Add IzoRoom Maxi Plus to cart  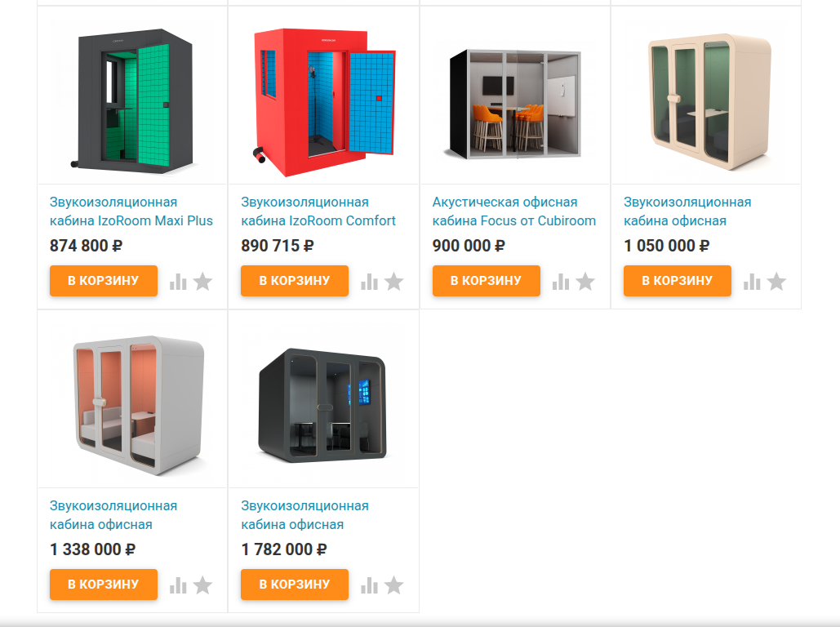(x=104, y=280)
